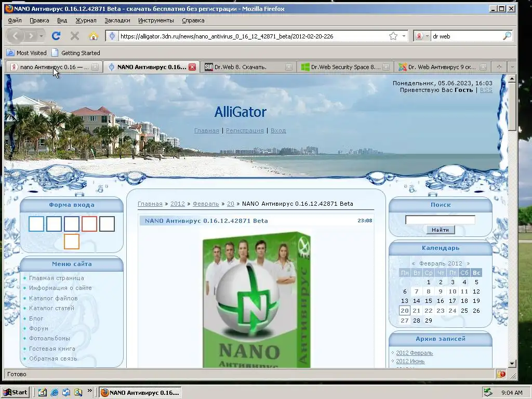Screen dimensions: 532x399
Task: Launch Internet Explorer from quick launch
Action: point(54,393)
